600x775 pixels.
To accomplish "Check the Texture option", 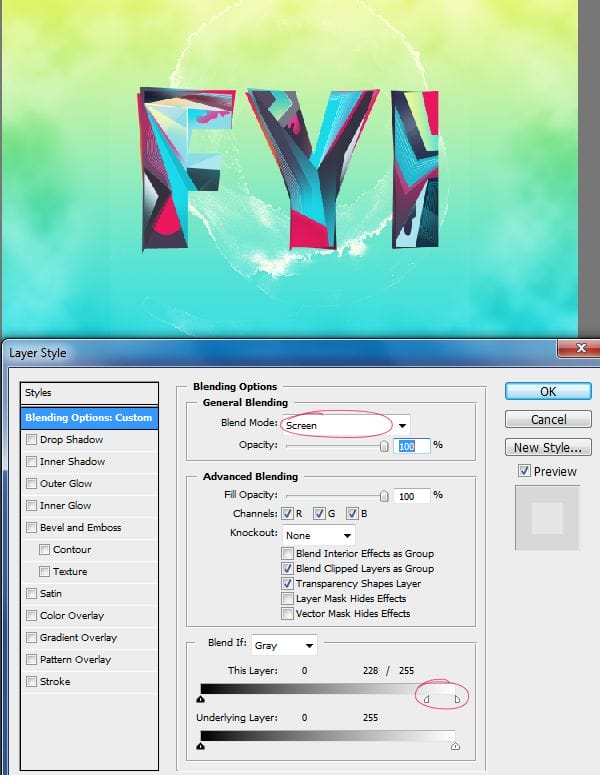I will pos(44,571).
